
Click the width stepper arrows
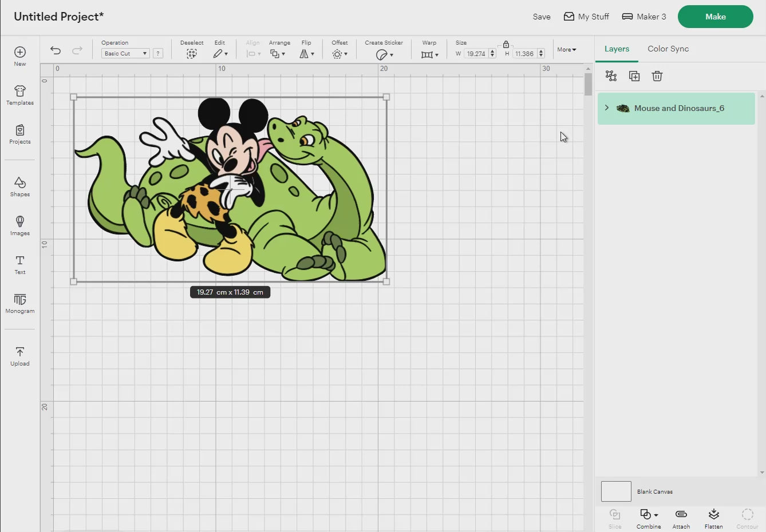point(492,54)
